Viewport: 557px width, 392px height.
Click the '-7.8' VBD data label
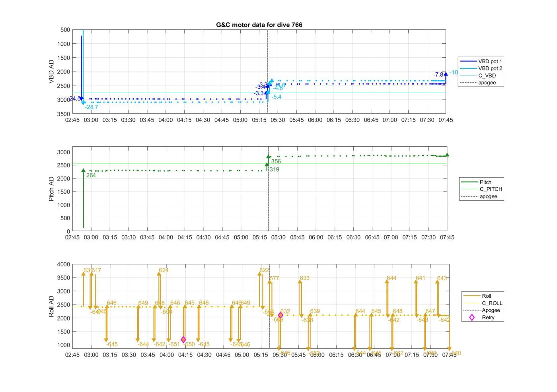[x=438, y=75]
